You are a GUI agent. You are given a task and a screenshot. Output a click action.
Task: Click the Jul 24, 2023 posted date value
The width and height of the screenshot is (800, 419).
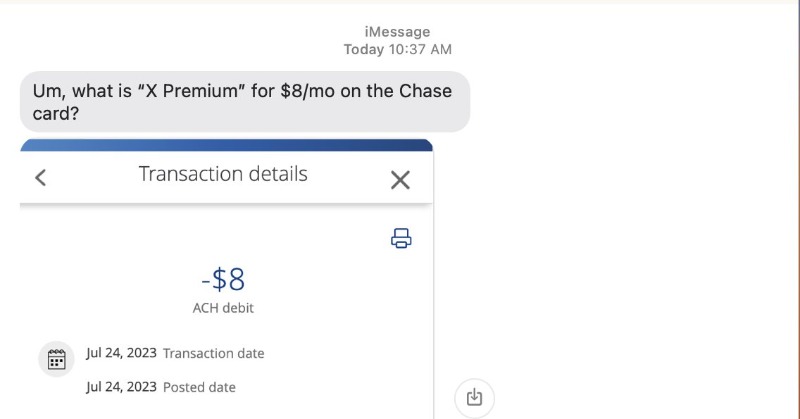click(x=121, y=386)
